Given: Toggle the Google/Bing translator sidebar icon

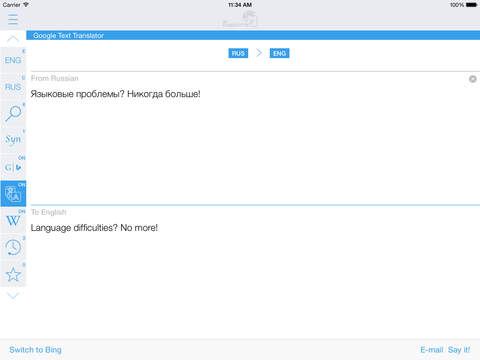Looking at the screenshot, I should (x=13, y=167).
